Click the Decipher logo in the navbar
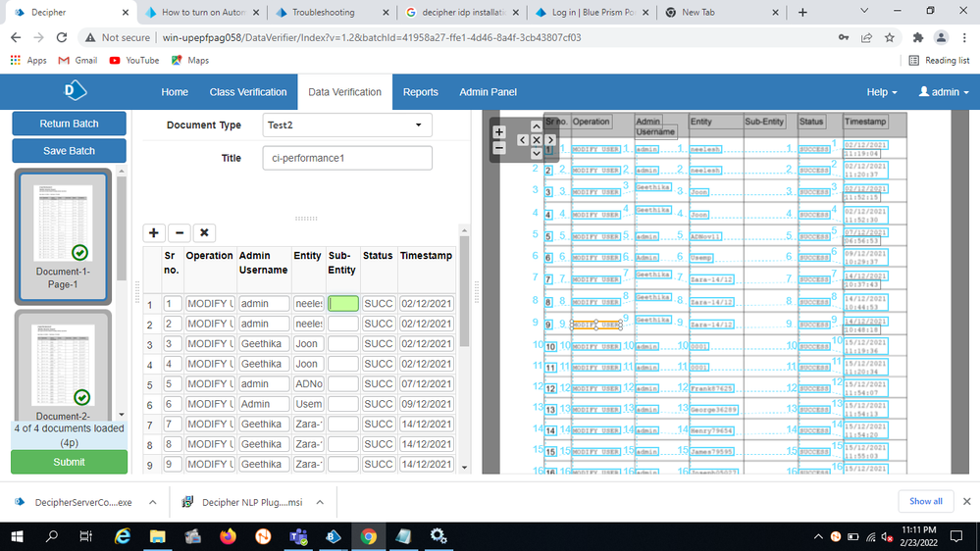The width and height of the screenshot is (980, 551). [x=75, y=91]
